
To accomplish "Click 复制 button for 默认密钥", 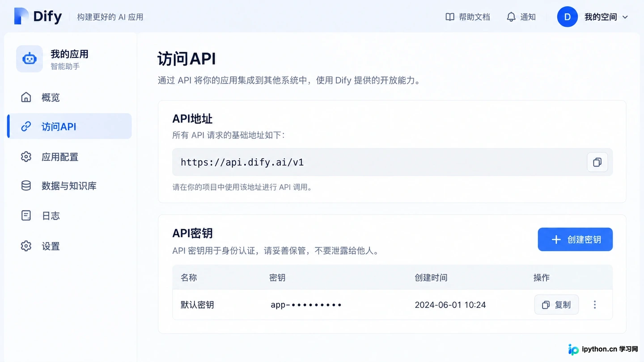I will (556, 305).
